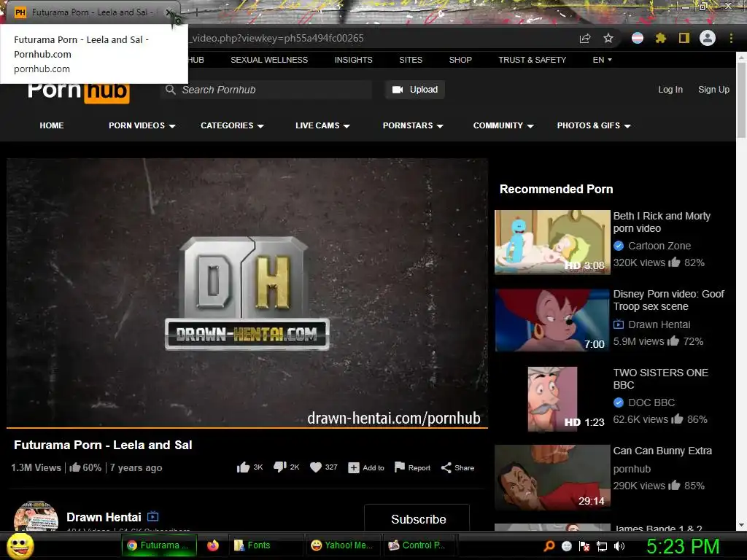Open the Yahoo! Messenger taskbar button
747x560 pixels.
343,545
